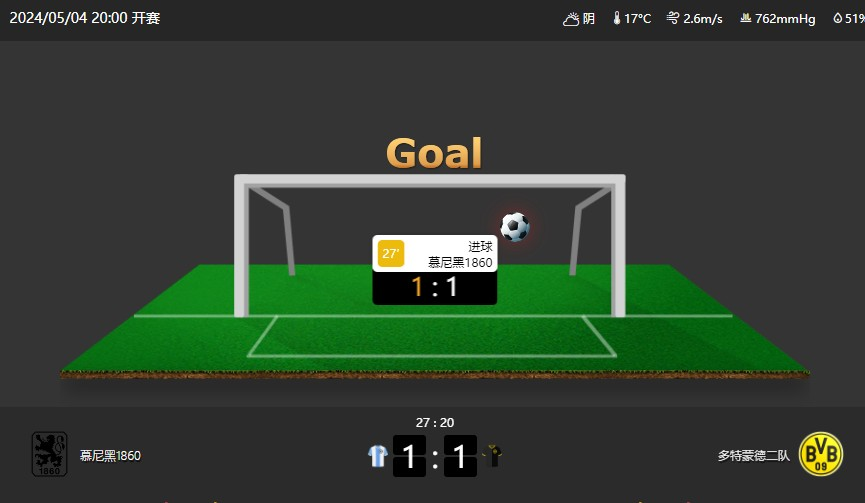Click the cloudy weather icon

point(571,19)
